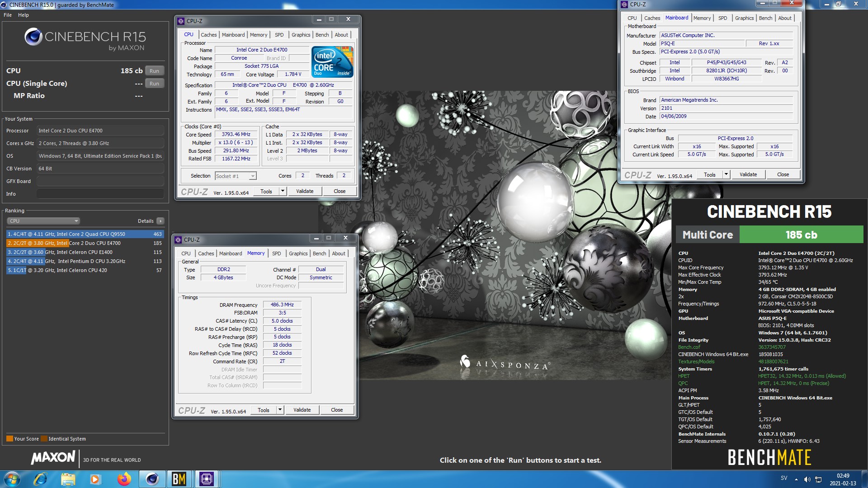The height and width of the screenshot is (488, 868).
Task: Open CPU tab in Mainboard CPU-Z window
Action: pyautogui.click(x=632, y=18)
